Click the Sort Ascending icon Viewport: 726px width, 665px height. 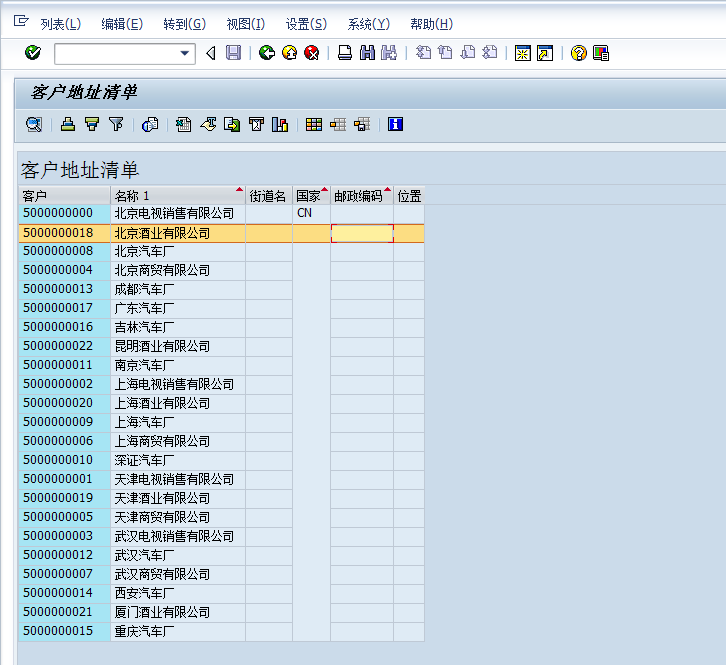(68, 125)
